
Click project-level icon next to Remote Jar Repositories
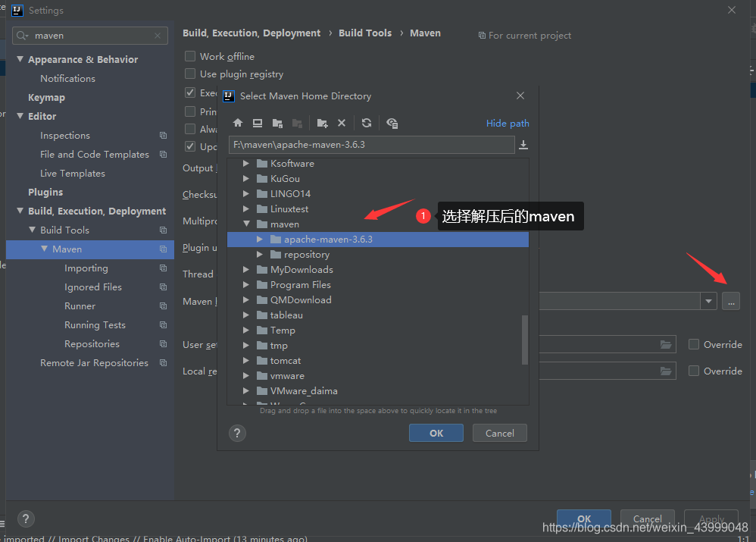click(164, 363)
